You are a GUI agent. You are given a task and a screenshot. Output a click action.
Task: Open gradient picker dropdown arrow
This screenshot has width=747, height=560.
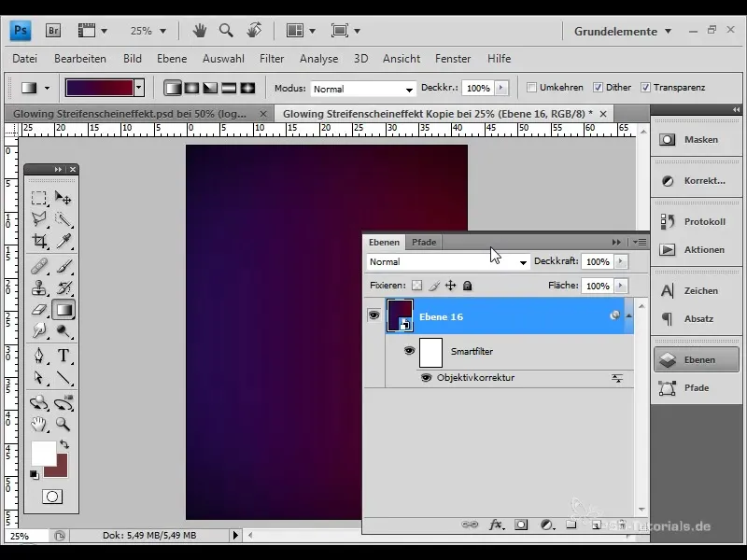pyautogui.click(x=138, y=88)
